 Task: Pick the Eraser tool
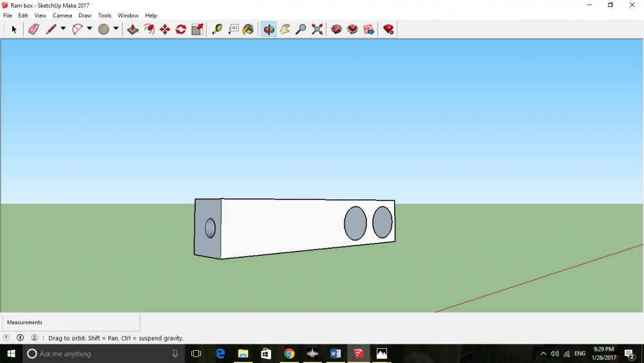pyautogui.click(x=33, y=29)
